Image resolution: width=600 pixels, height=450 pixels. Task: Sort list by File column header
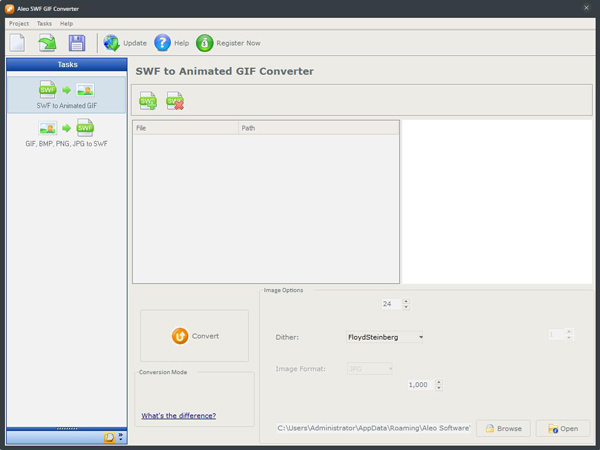(186, 128)
